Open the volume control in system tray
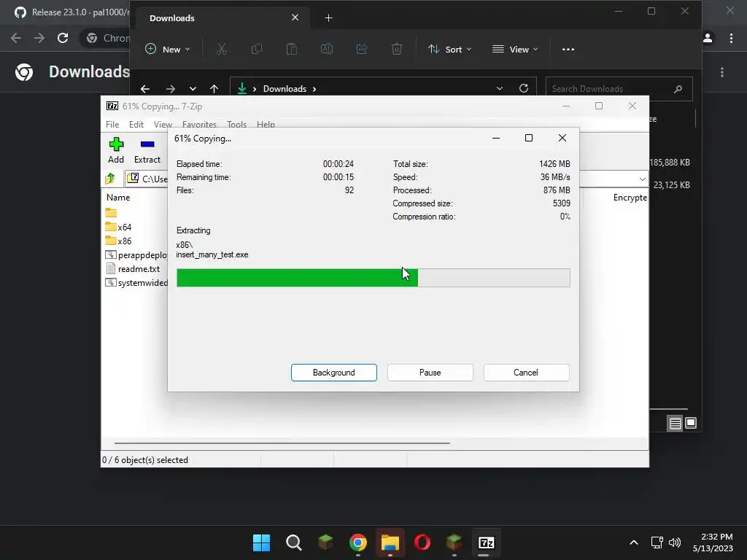The width and height of the screenshot is (747, 560). click(x=675, y=542)
